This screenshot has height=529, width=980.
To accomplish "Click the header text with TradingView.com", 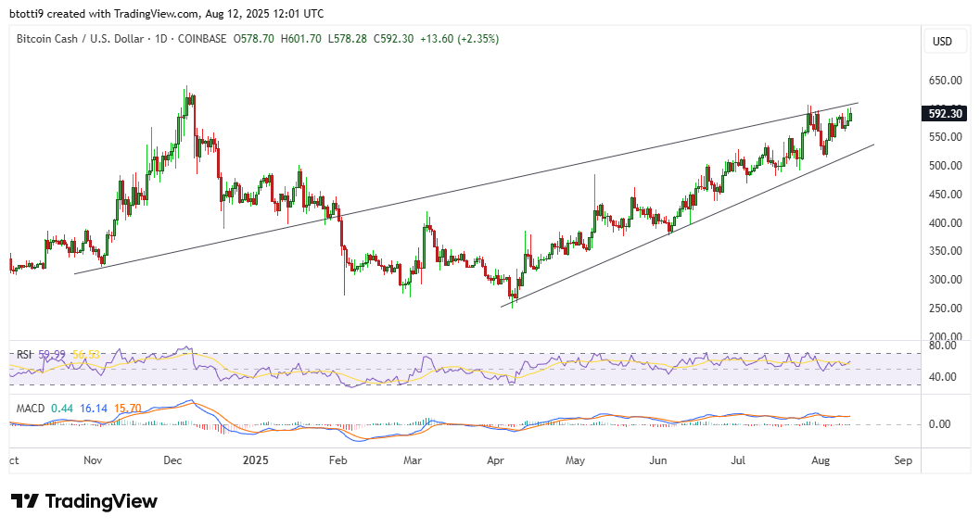I will click(x=167, y=14).
